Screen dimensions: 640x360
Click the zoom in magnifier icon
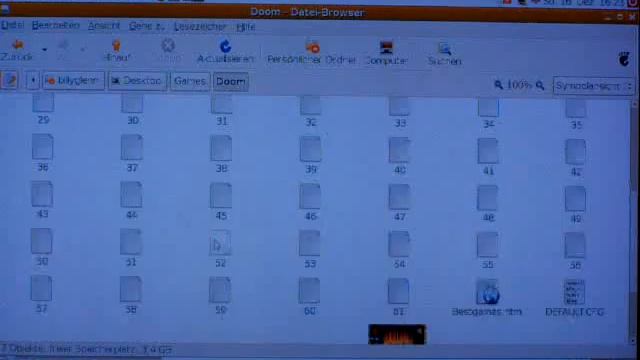click(x=540, y=85)
